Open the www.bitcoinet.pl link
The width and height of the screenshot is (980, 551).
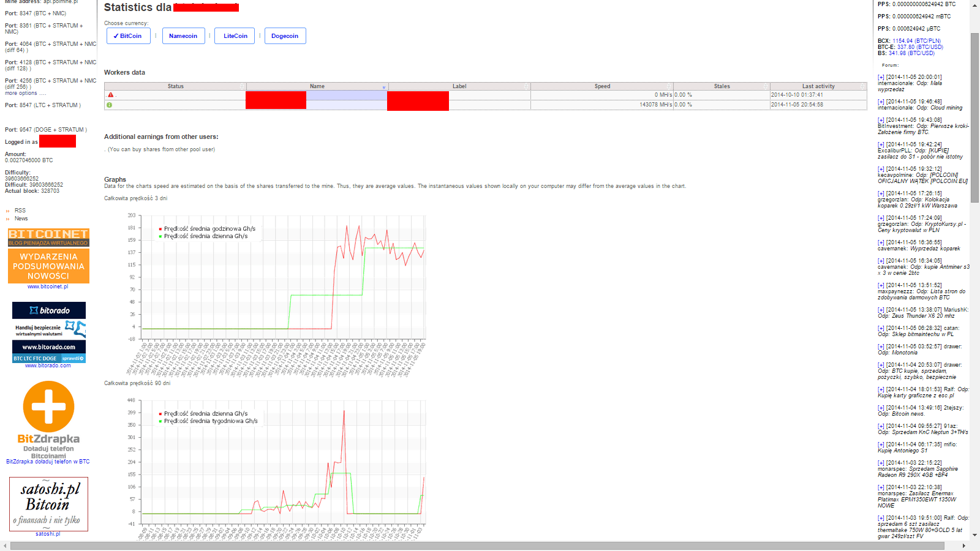coord(48,287)
